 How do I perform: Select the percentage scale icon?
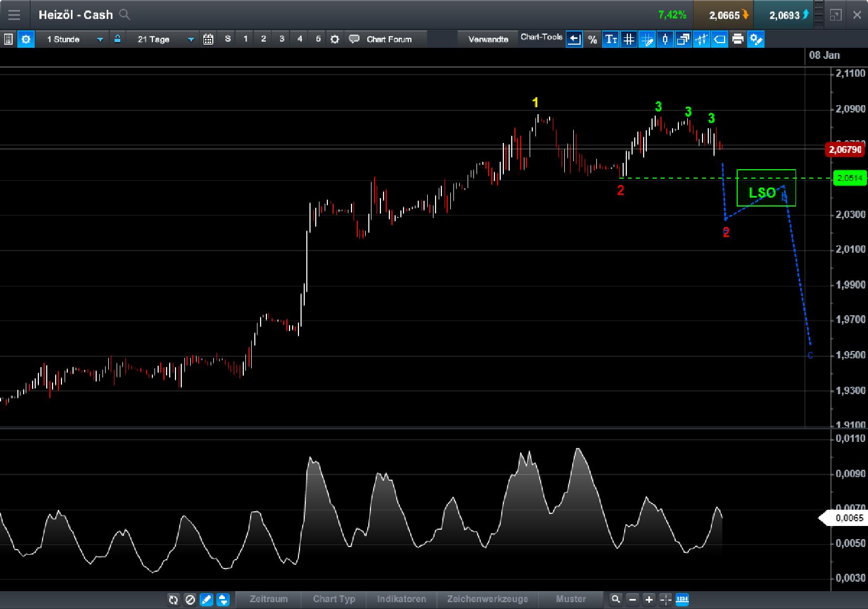593,39
